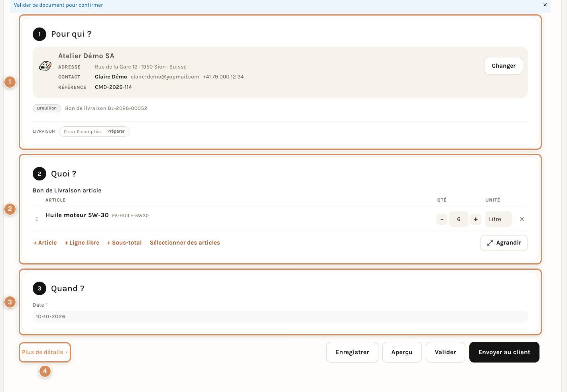This screenshot has height=392, width=567.
Task: Open the Aperçu preview
Action: coord(402,352)
